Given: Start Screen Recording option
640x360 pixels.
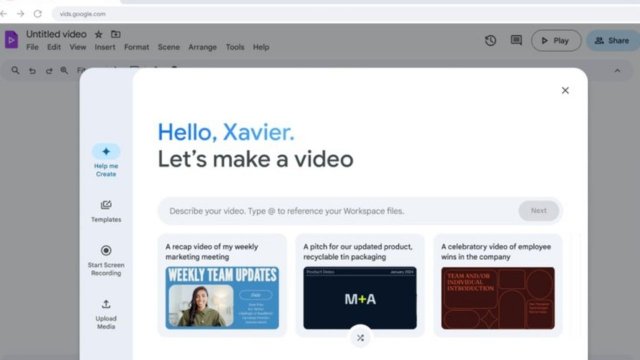Looking at the screenshot, I should (106, 260).
